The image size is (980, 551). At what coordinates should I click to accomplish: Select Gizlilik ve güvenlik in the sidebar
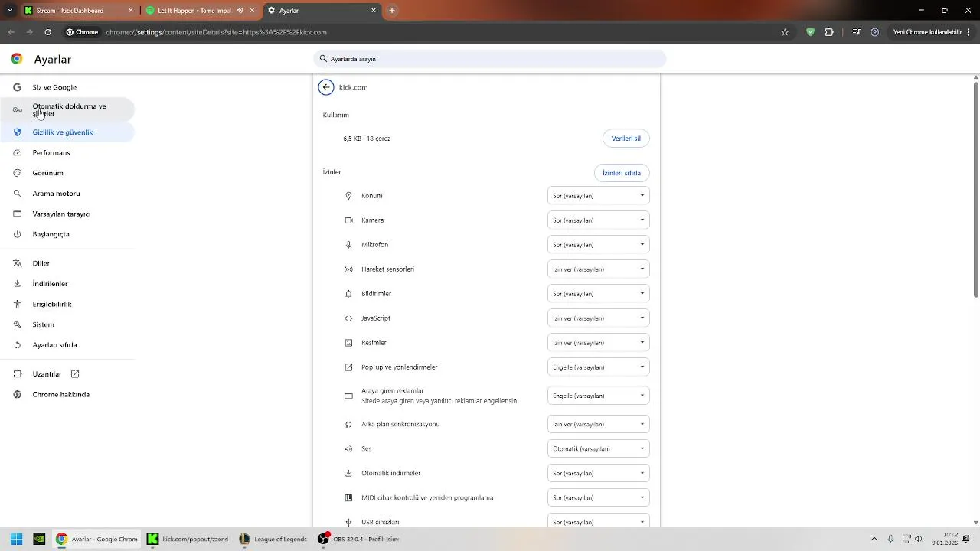pyautogui.click(x=67, y=132)
